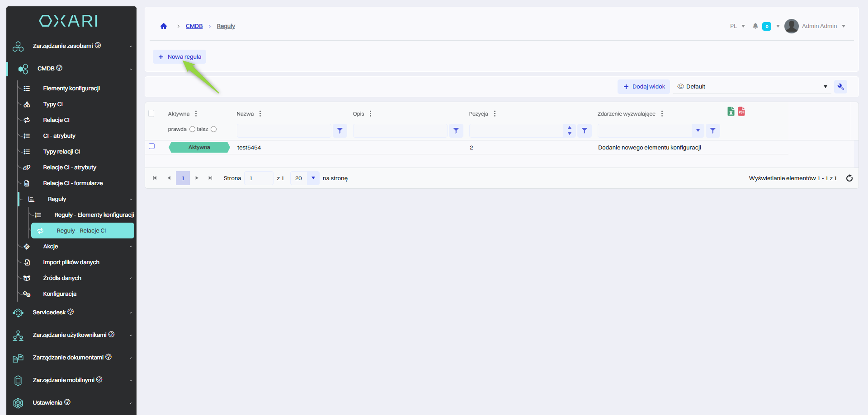Select the 'fałsz' radio filter
The image size is (868, 415).
tap(214, 129)
